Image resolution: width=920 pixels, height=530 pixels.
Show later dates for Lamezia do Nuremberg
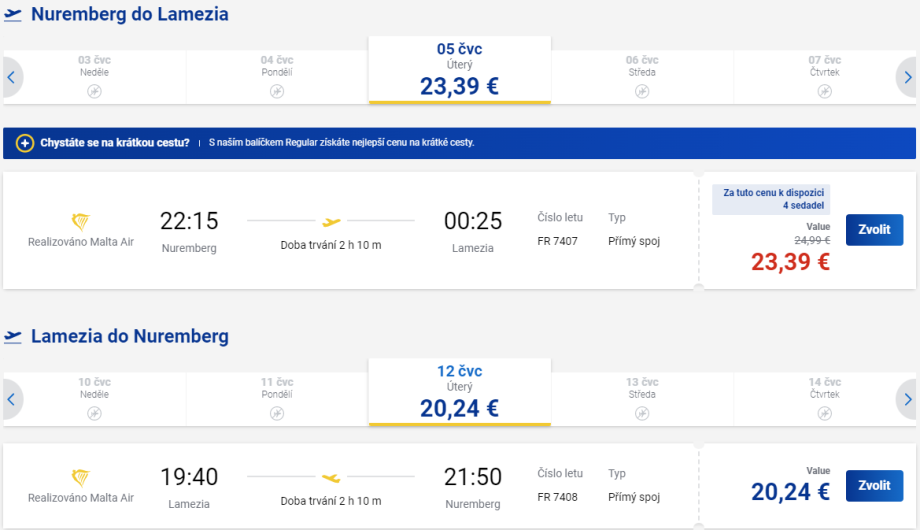[x=907, y=399]
